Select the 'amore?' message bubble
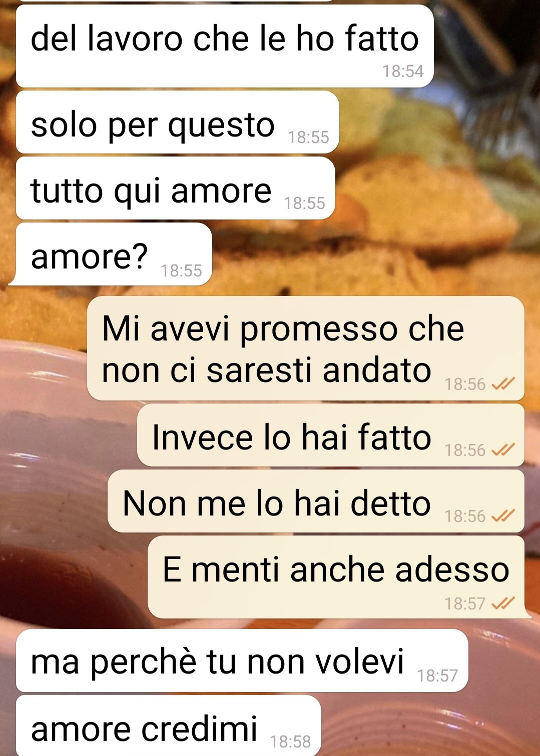This screenshot has width=540, height=756. click(114, 254)
